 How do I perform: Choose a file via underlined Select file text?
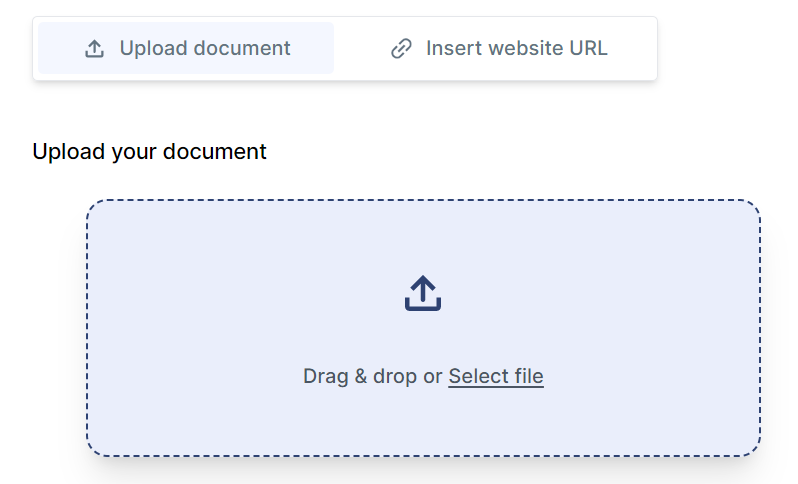[496, 376]
